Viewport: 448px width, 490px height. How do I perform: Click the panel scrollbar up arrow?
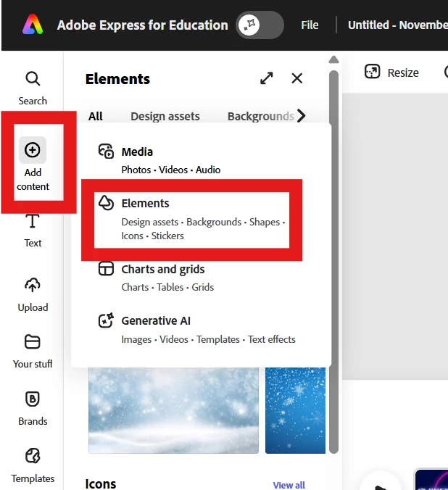(334, 59)
